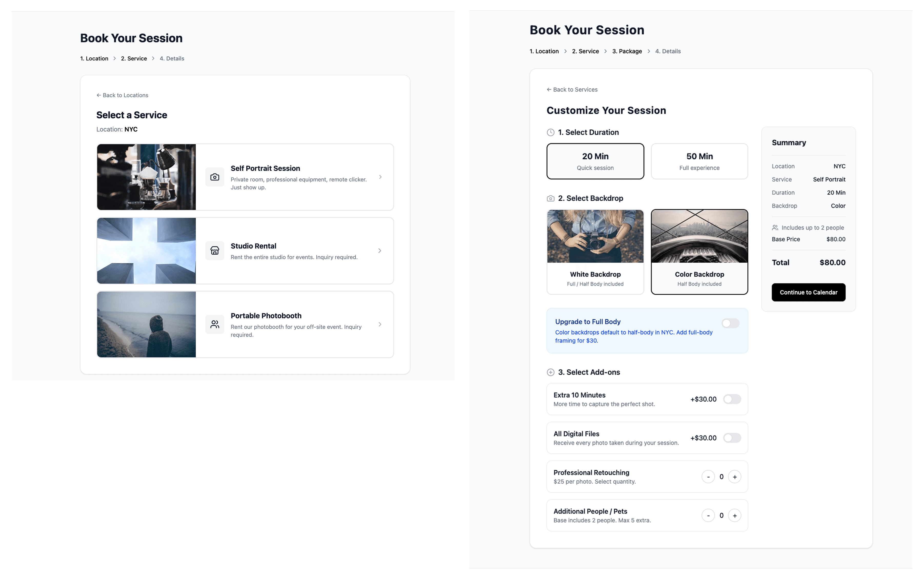Click the clock icon next to Select Duration
The width and height of the screenshot is (924, 579).
550,132
